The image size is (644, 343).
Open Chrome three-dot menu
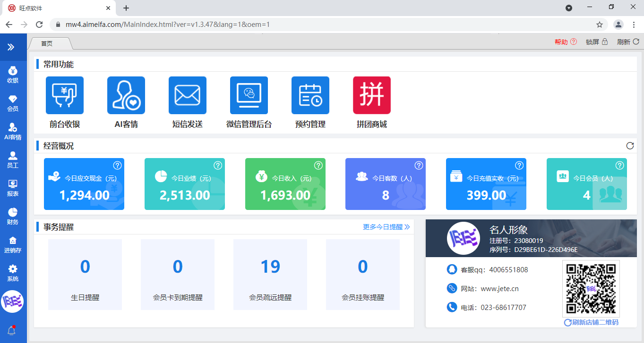[x=634, y=25]
